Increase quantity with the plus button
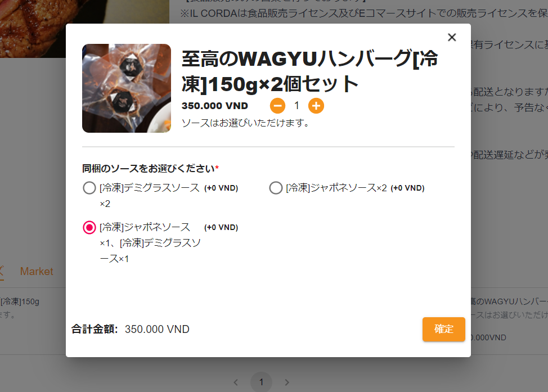The image size is (548, 392). [316, 106]
